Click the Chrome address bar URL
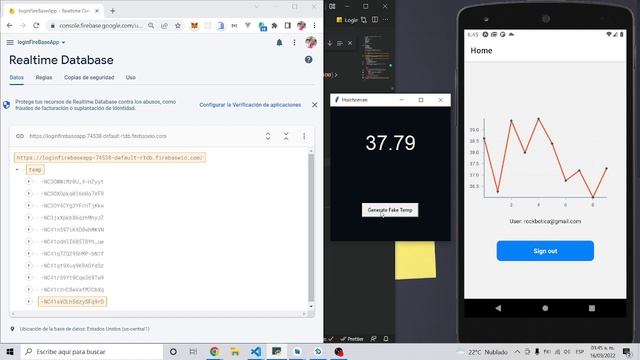The image size is (640, 360). (101, 26)
